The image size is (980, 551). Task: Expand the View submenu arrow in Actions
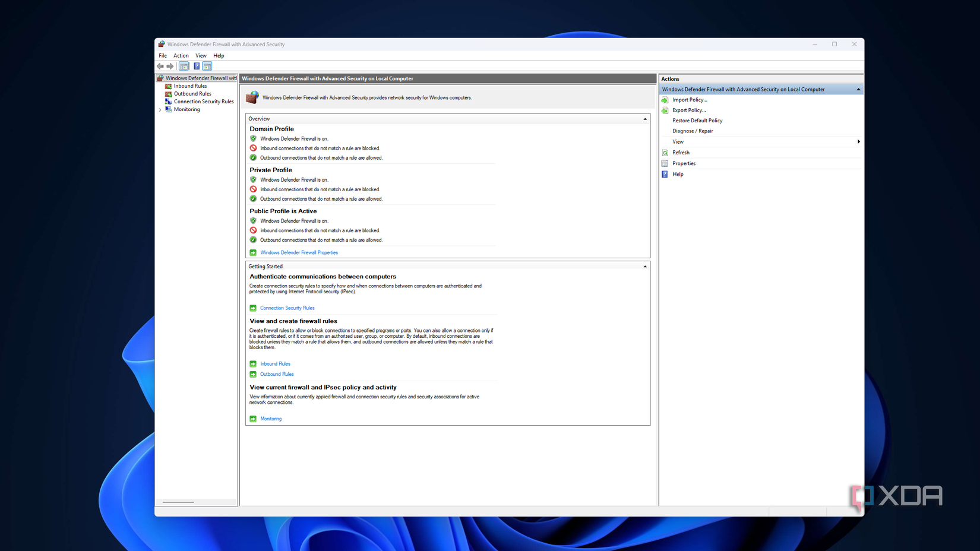tap(858, 142)
